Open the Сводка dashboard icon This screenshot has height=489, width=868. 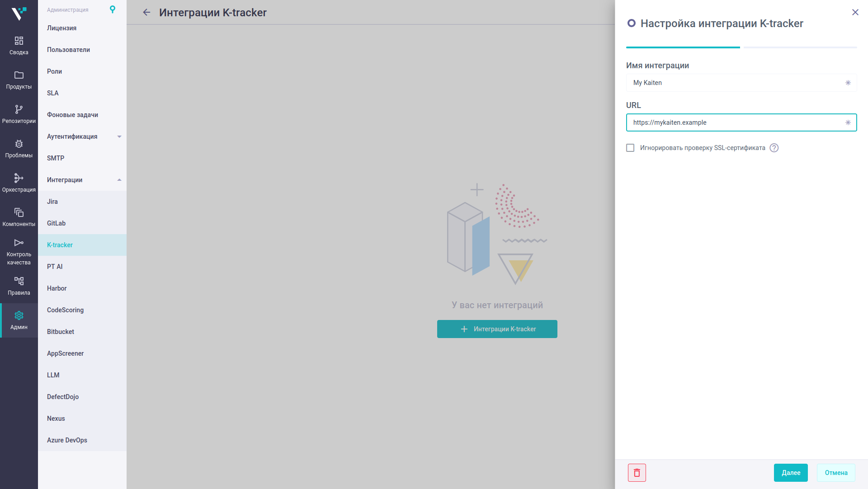coord(19,46)
